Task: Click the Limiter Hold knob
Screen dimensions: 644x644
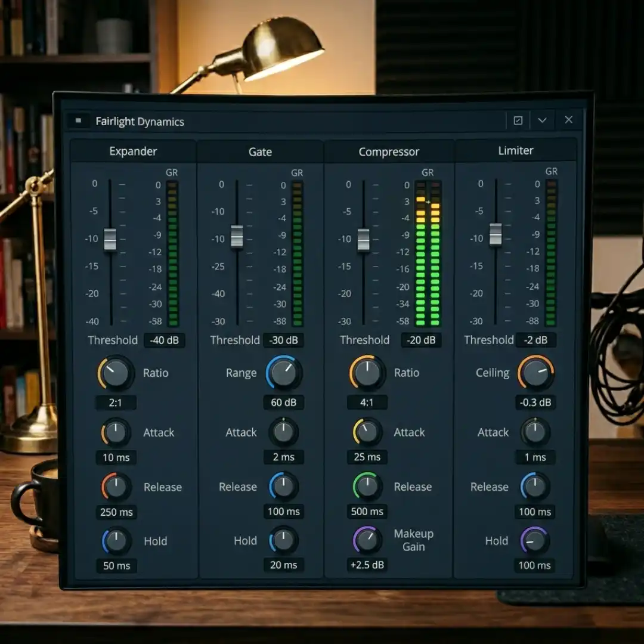Action: (535, 540)
